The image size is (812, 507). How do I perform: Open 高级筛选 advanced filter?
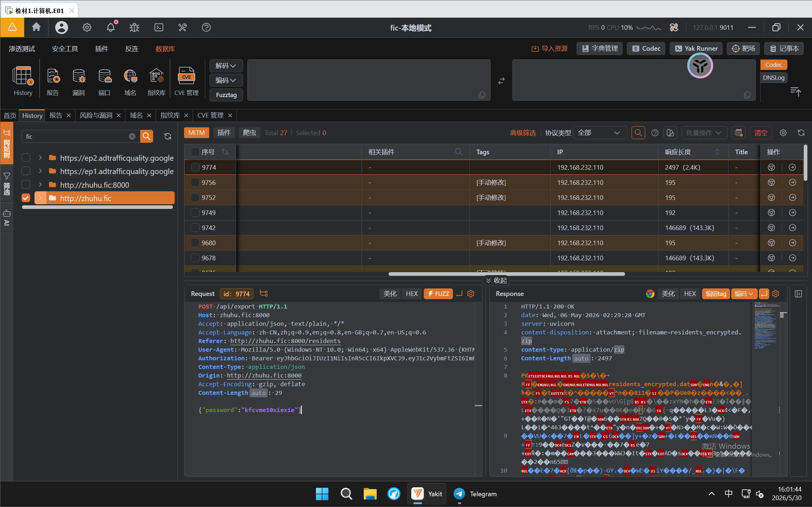click(x=523, y=133)
